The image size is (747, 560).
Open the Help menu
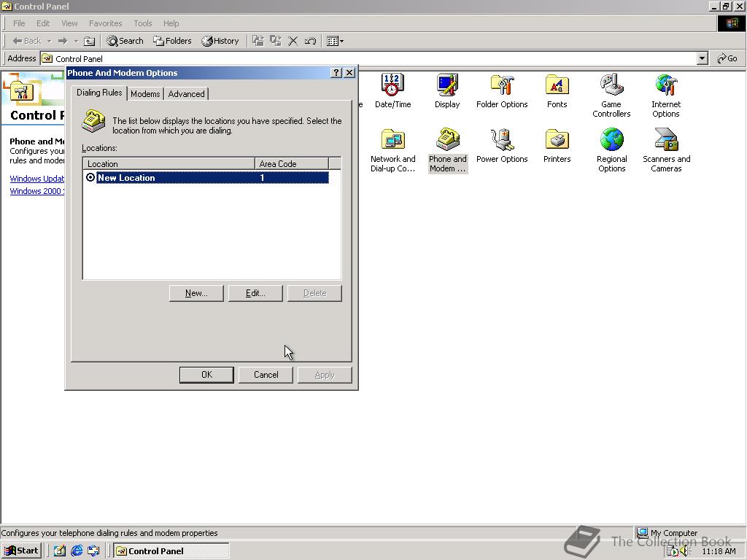(171, 23)
